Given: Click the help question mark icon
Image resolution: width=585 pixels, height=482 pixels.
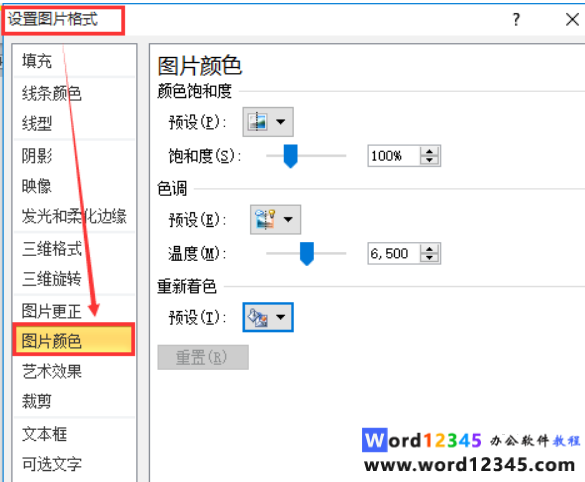Looking at the screenshot, I should coord(516,19).
